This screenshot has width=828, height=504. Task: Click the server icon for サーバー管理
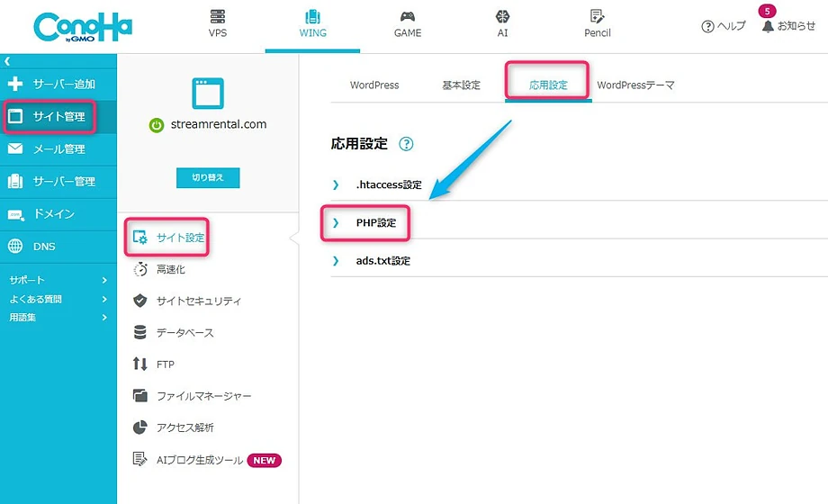click(x=15, y=181)
